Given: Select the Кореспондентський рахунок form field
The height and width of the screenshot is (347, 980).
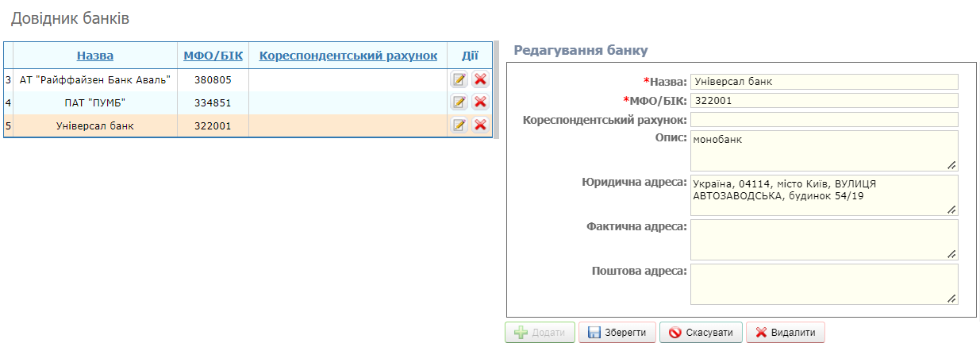Looking at the screenshot, I should (x=824, y=119).
